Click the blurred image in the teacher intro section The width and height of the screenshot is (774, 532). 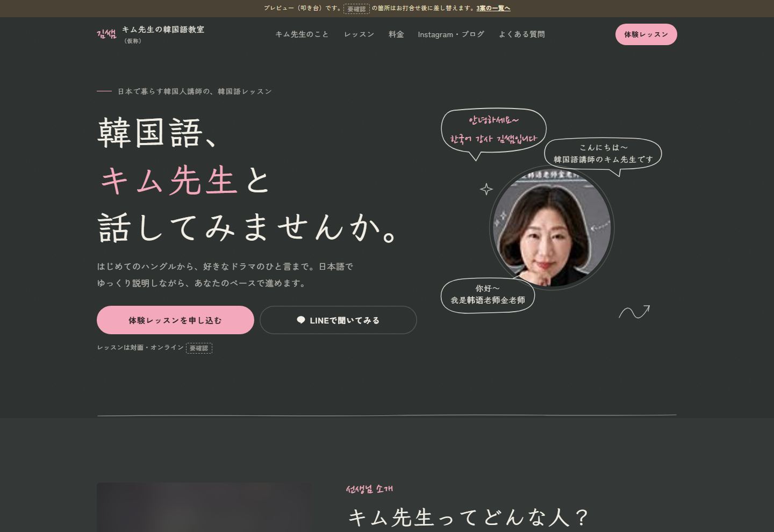pos(204,507)
